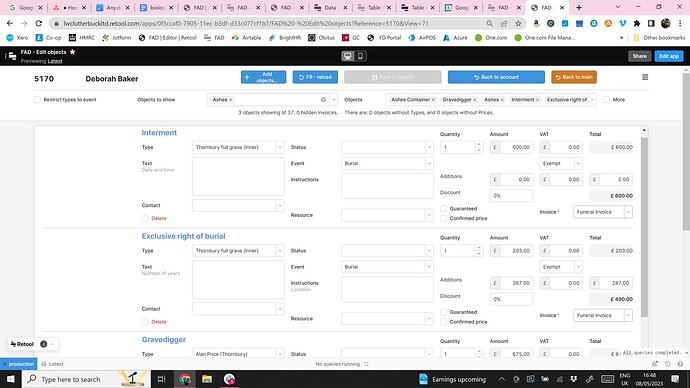Remove the Interment tag
The width and height of the screenshot is (690, 388).
tap(537, 99)
